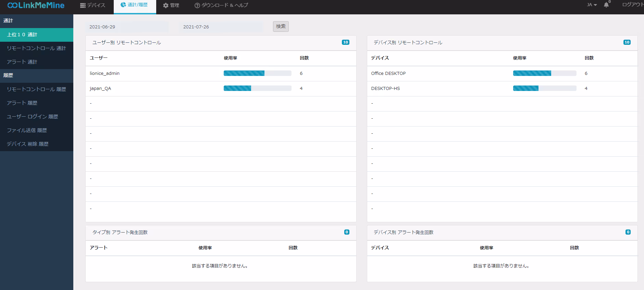Click count 4 for DESKTOP-HS
Screen dimensions: 644x290
point(586,88)
